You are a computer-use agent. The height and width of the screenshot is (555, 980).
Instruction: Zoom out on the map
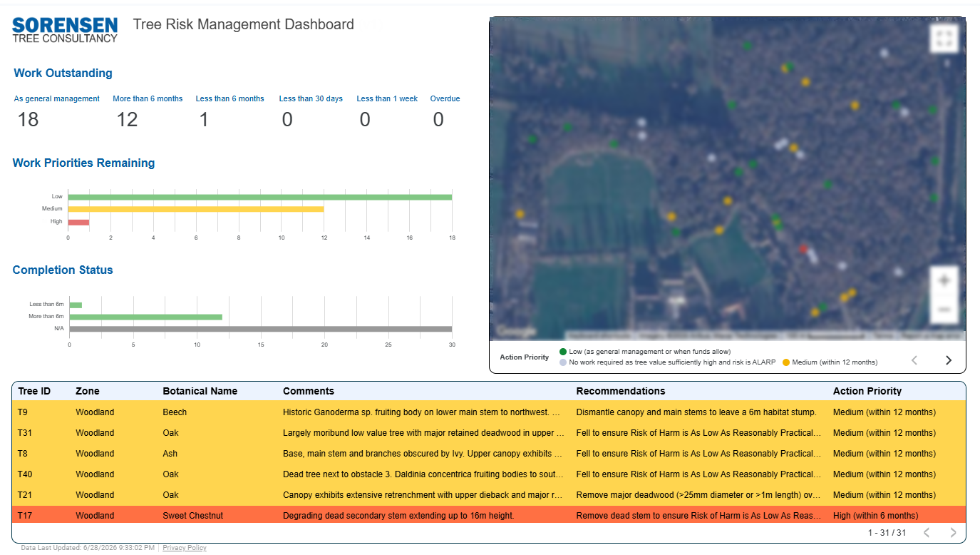944,309
